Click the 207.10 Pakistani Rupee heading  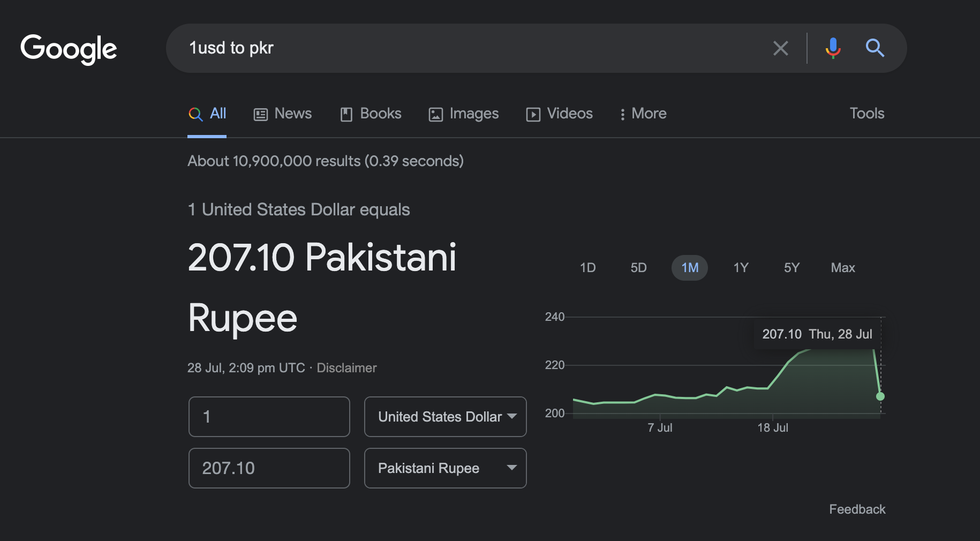tap(322, 288)
